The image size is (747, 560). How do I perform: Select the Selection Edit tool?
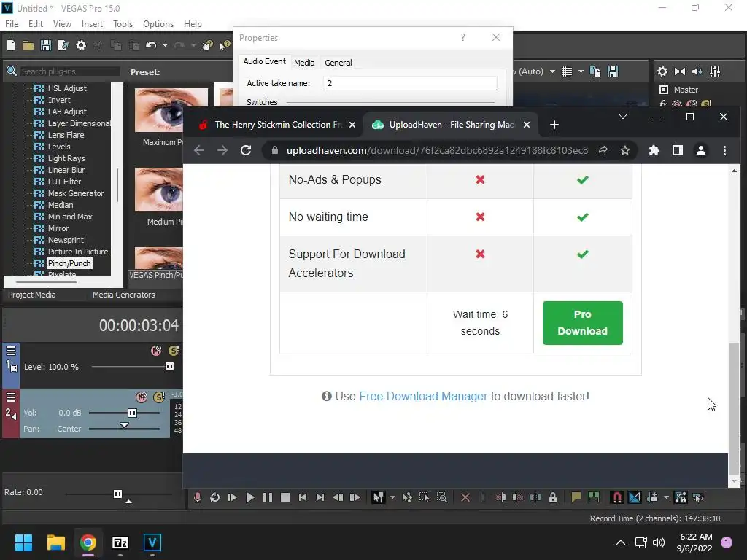coord(424,497)
